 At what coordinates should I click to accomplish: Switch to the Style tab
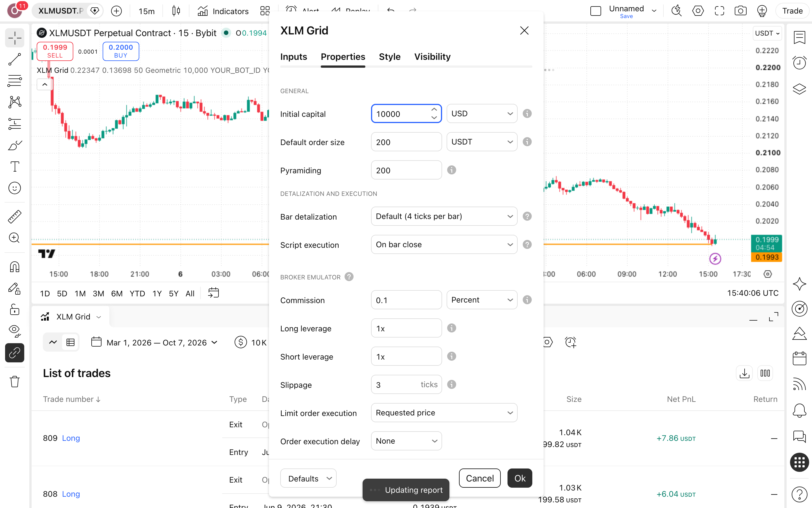[x=390, y=56]
